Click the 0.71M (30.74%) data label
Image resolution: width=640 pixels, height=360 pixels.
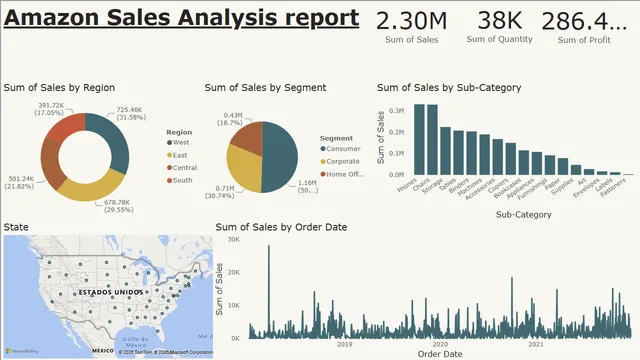[x=220, y=192]
